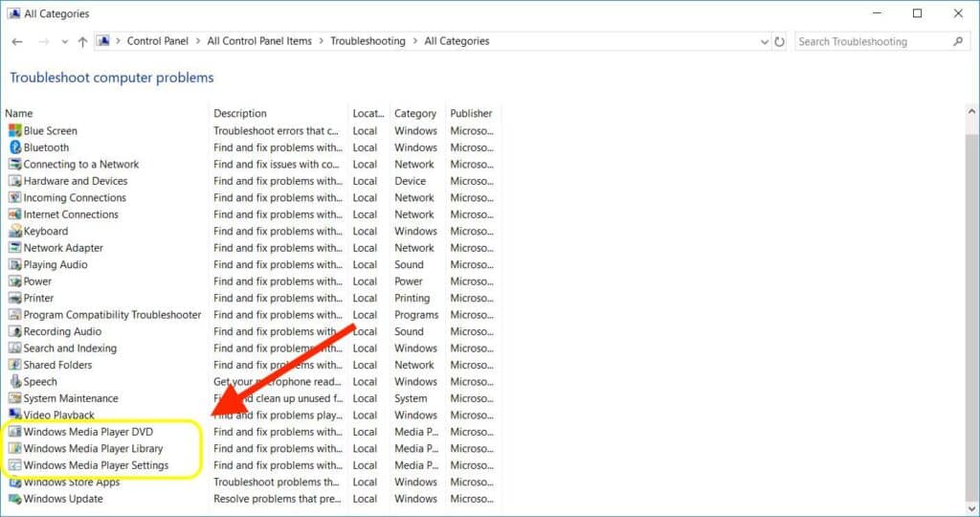Open the Keyboard troubleshooter name

pyautogui.click(x=46, y=232)
